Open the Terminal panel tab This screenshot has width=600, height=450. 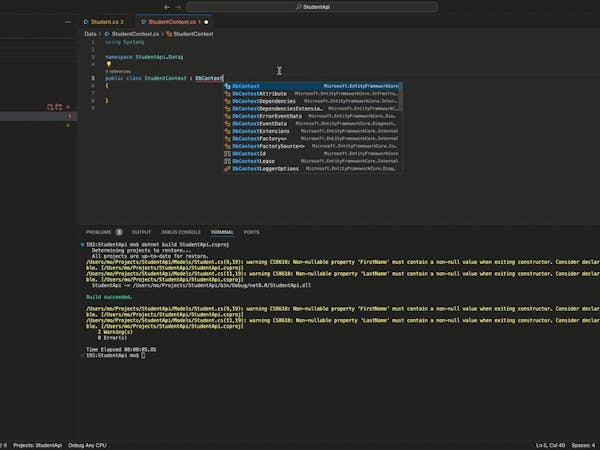click(222, 232)
